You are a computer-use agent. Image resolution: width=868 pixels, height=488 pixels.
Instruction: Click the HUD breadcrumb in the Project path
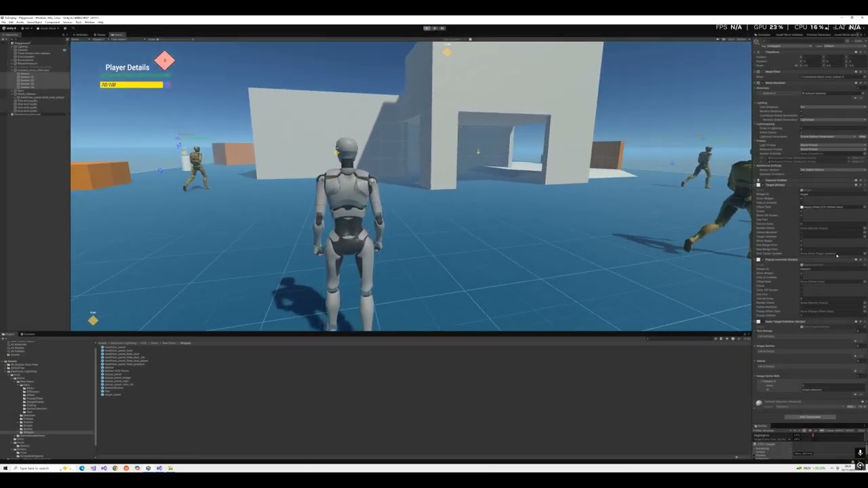pos(143,343)
